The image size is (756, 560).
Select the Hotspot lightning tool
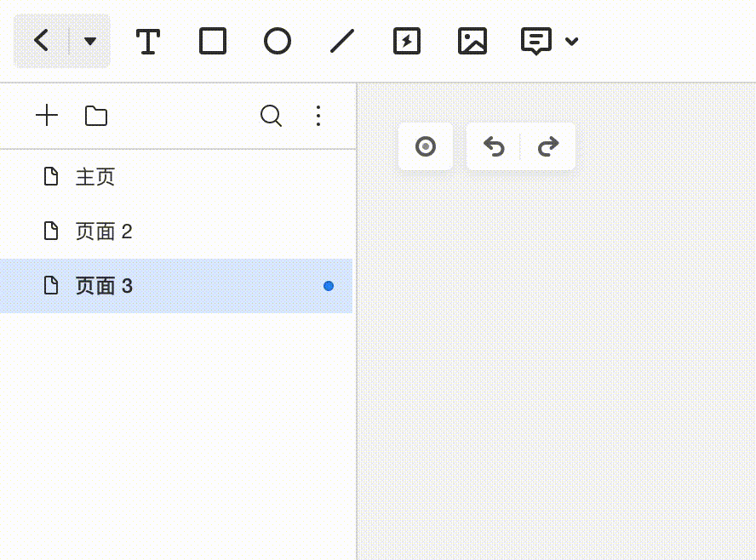click(407, 41)
